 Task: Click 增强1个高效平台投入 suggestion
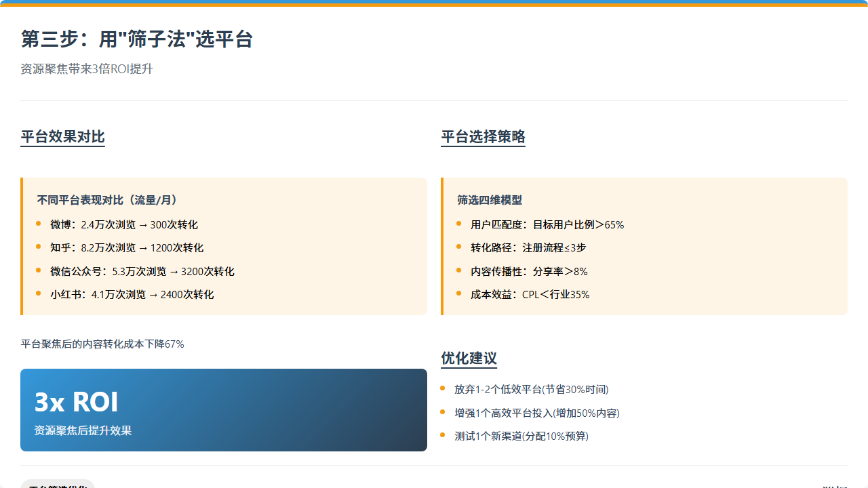coord(537,413)
